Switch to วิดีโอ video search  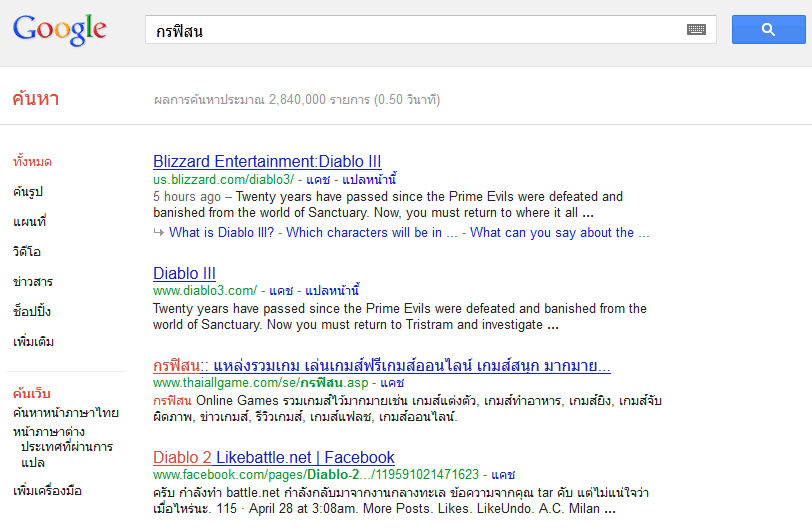(x=27, y=252)
